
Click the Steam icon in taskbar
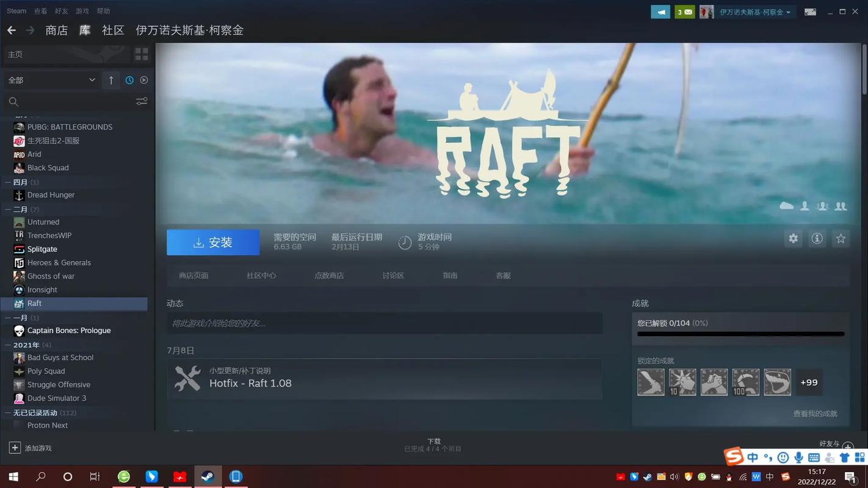[208, 476]
